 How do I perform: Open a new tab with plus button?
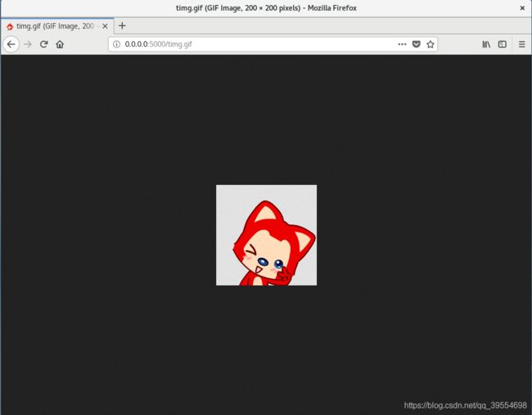pos(122,26)
